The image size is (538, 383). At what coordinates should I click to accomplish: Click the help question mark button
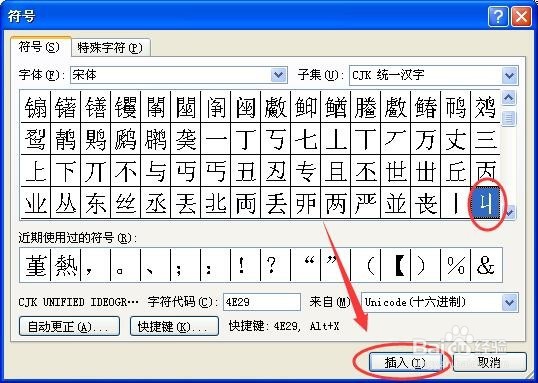(x=498, y=16)
